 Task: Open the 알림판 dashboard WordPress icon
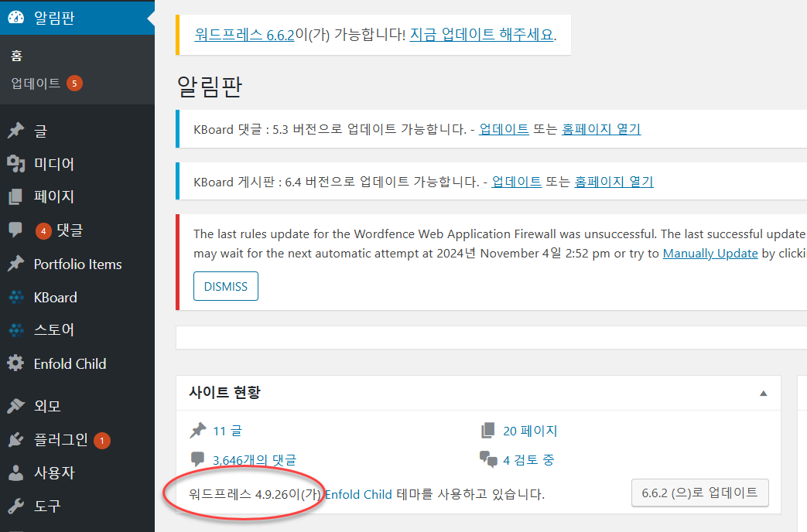(17, 16)
